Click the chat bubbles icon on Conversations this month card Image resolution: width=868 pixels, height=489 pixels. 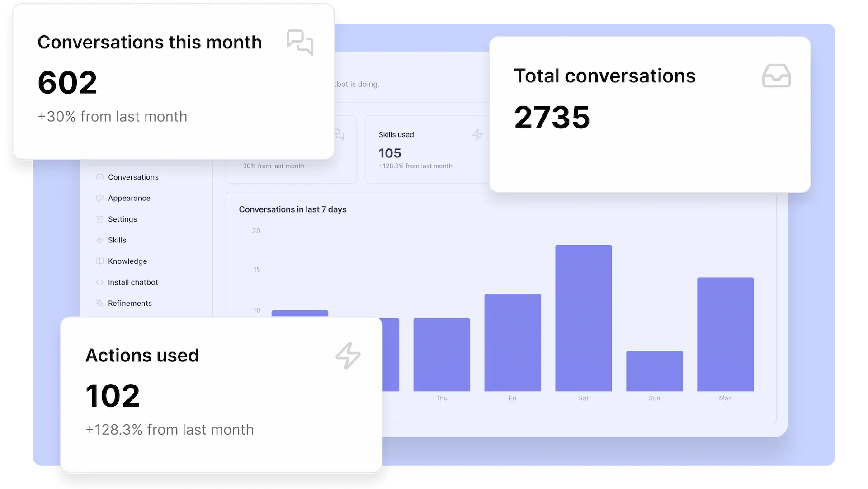click(x=300, y=42)
